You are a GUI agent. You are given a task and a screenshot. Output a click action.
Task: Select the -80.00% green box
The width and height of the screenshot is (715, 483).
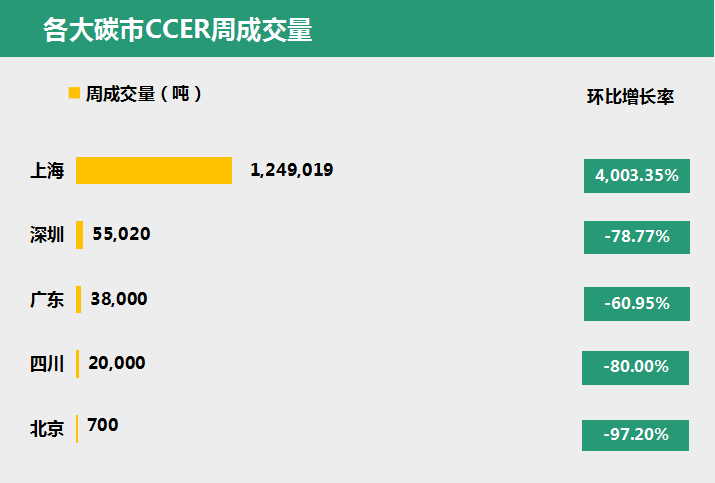coord(635,368)
